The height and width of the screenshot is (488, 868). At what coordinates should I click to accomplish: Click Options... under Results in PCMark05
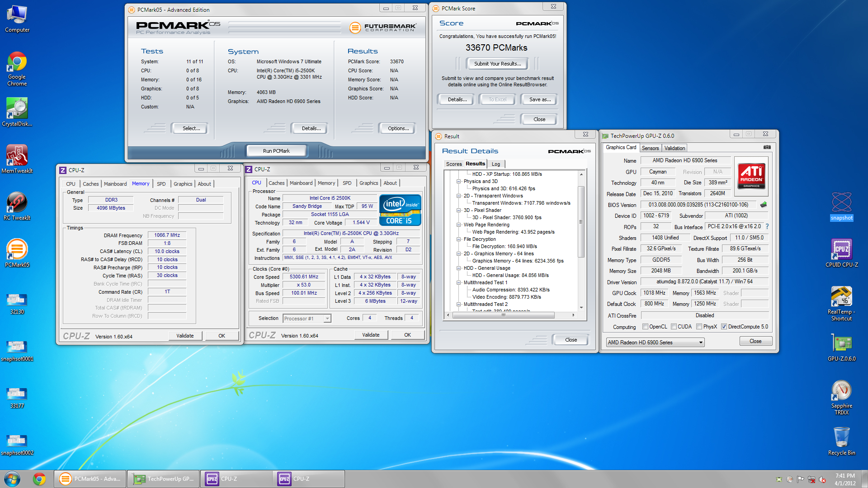pyautogui.click(x=398, y=128)
